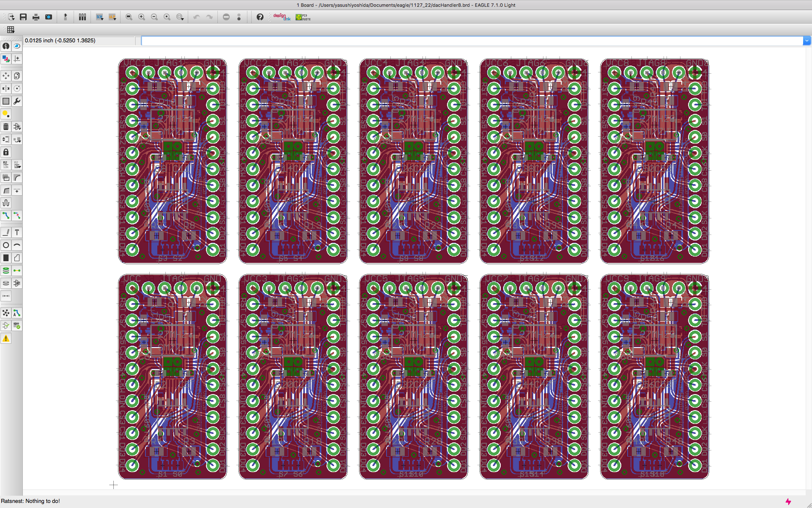Open the layer Display settings
Image resolution: width=812 pixels, height=508 pixels.
click(6, 59)
